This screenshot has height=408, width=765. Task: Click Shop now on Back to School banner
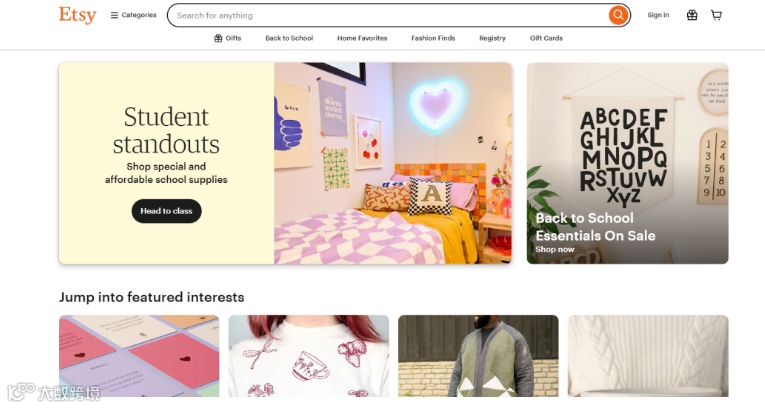point(555,249)
